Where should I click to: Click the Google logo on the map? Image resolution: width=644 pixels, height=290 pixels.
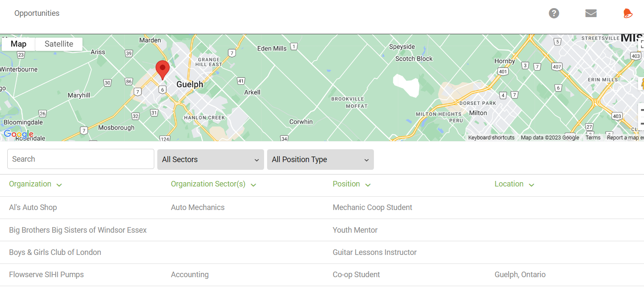[18, 134]
